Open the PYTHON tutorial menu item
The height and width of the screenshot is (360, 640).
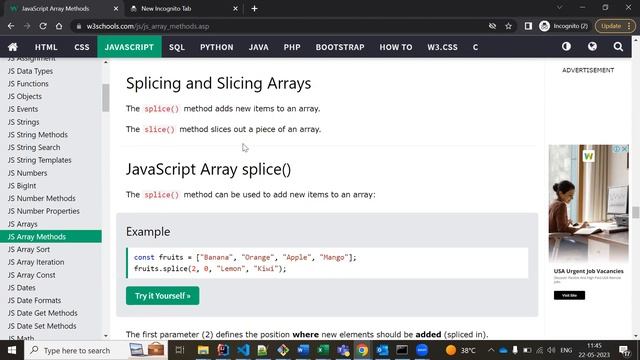[217, 47]
